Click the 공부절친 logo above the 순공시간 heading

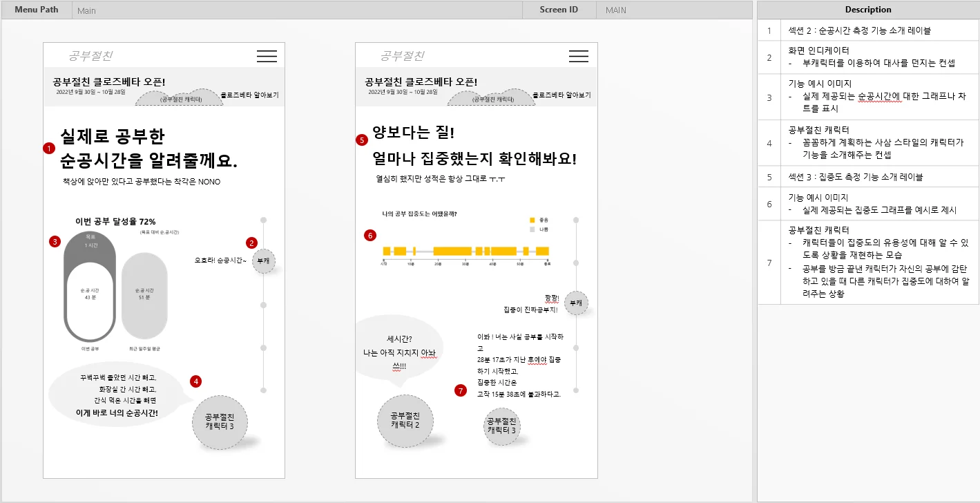pyautogui.click(x=91, y=56)
